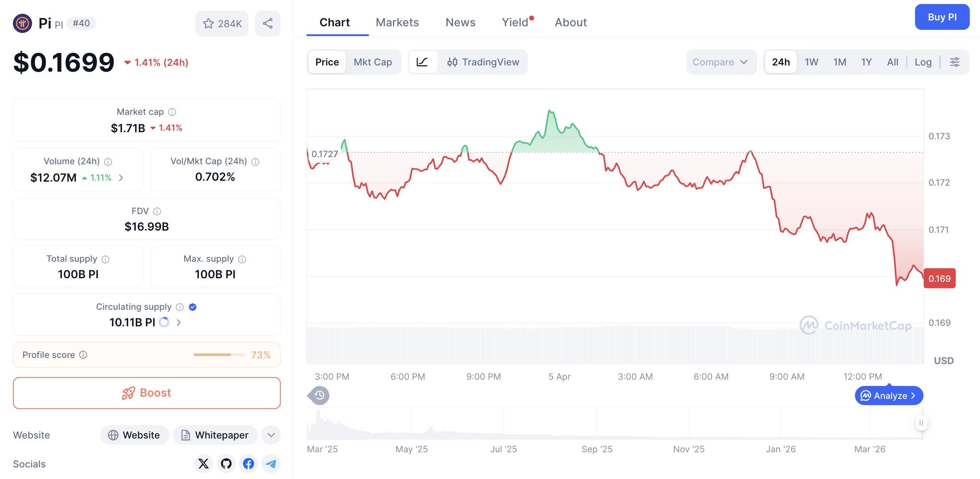Open Pi's X (Twitter) profile
The width and height of the screenshot is (980, 479).
[203, 463]
